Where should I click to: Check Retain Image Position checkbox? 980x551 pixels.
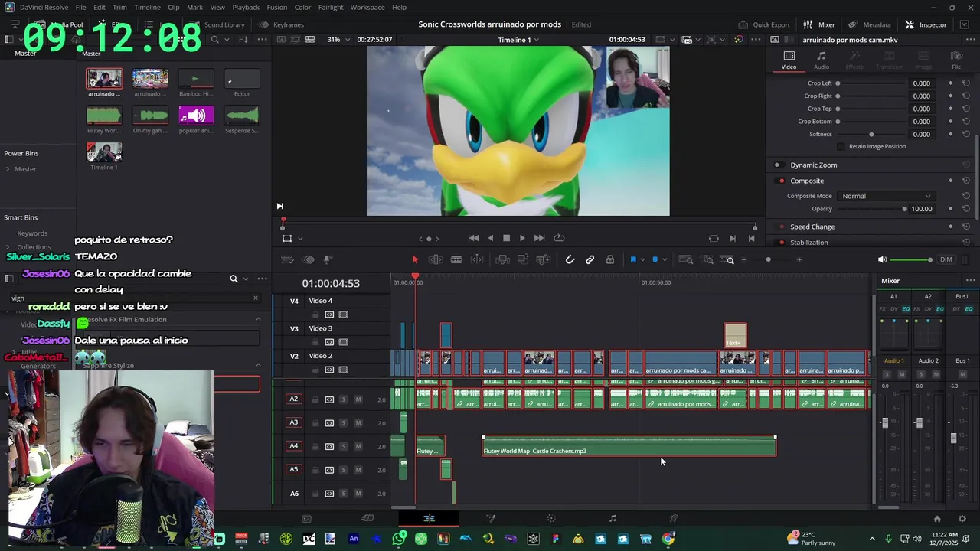841,147
